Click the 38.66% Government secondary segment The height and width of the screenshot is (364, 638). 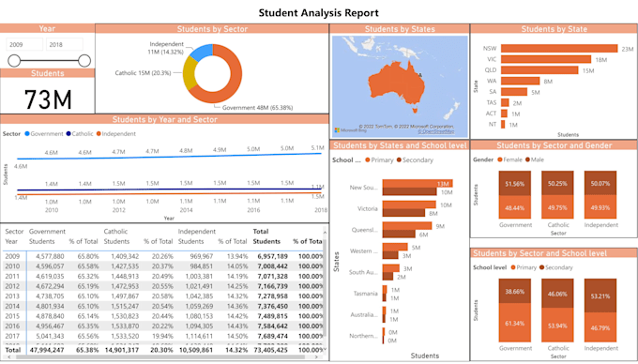click(515, 291)
